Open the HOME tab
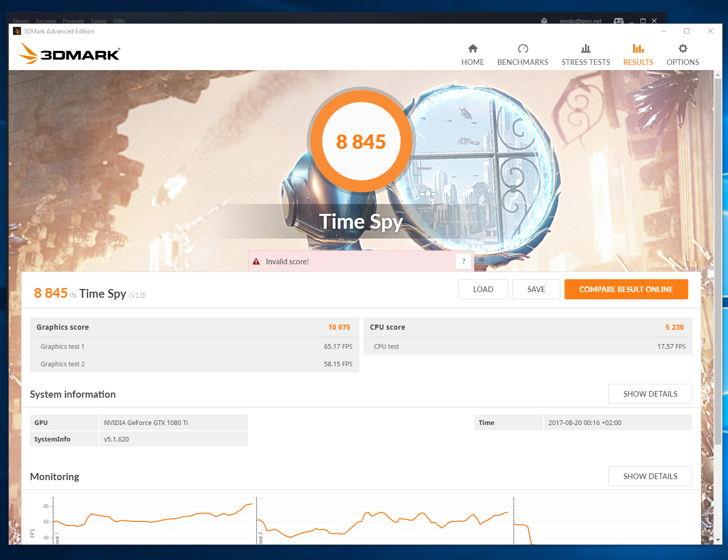This screenshot has height=560, width=728. pyautogui.click(x=472, y=55)
